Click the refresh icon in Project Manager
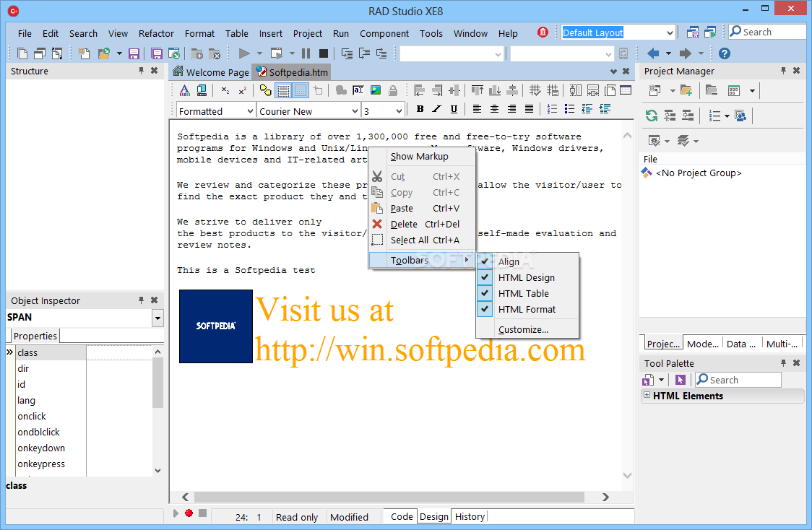The height and width of the screenshot is (530, 812). pyautogui.click(x=652, y=116)
